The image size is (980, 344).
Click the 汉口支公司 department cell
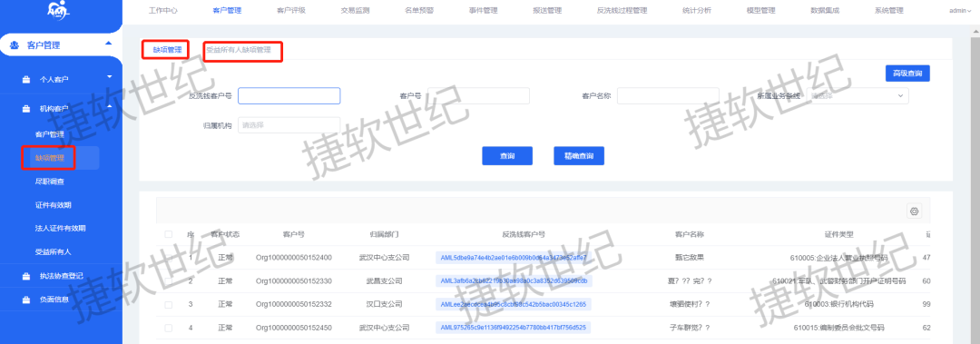click(385, 305)
